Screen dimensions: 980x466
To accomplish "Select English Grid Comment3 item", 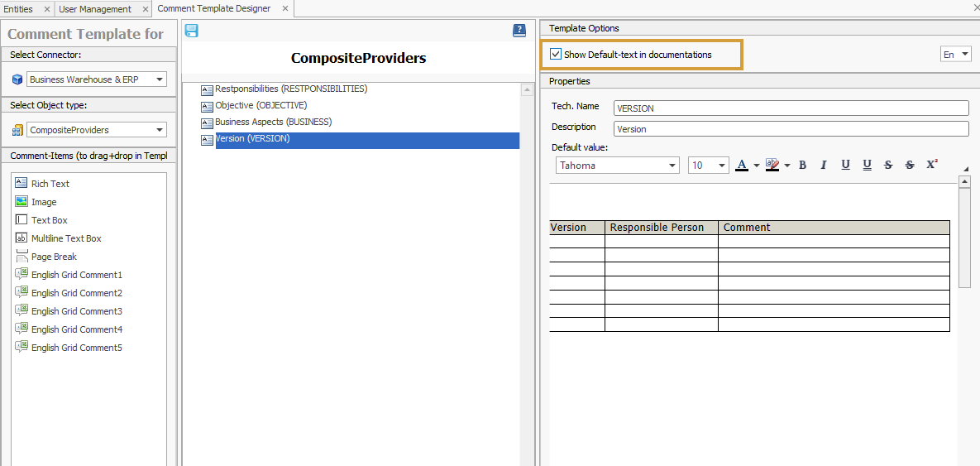I will tap(76, 311).
